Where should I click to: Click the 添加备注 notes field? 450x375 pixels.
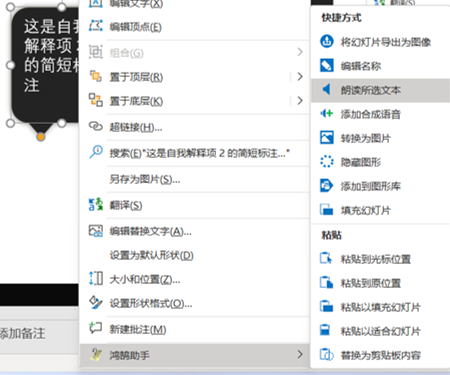tap(39, 334)
